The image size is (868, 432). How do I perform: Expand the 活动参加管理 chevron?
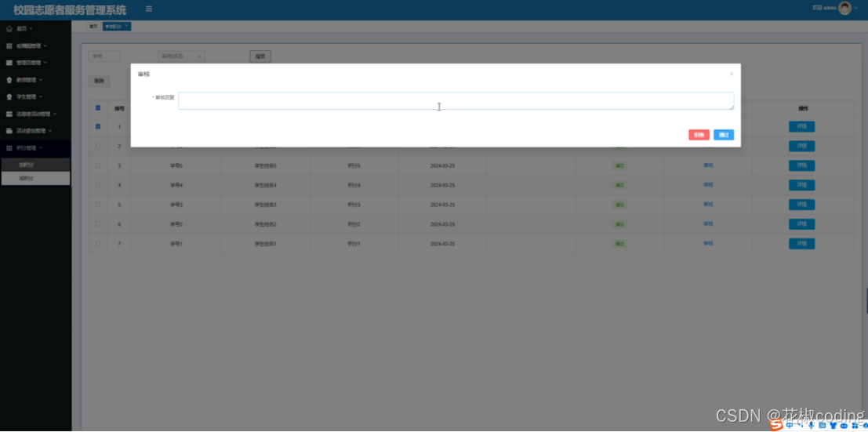pyautogui.click(x=50, y=131)
